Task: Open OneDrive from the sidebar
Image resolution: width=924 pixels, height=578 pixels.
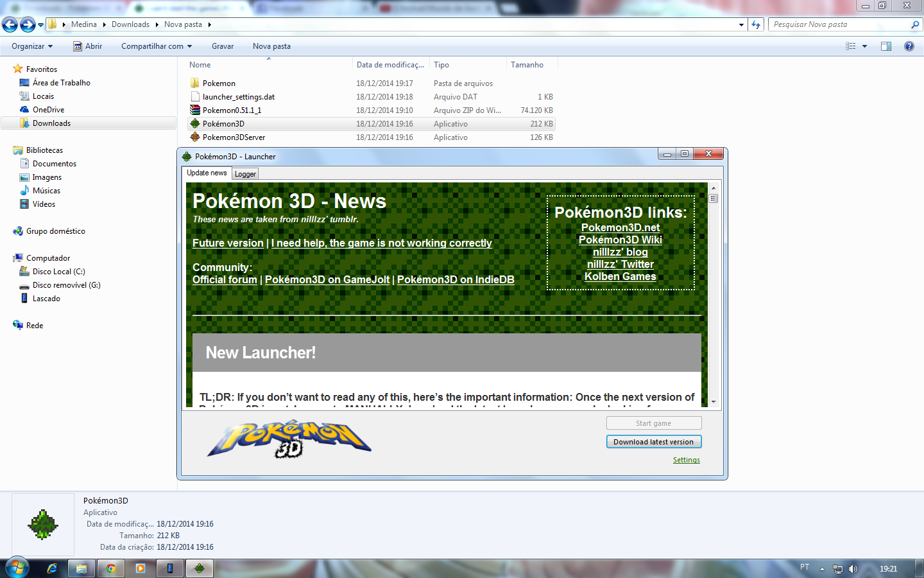Action: (x=48, y=110)
